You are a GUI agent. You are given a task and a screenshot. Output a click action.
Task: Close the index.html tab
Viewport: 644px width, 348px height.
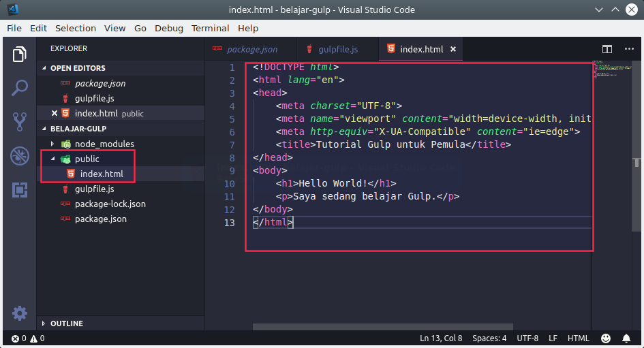click(453, 49)
